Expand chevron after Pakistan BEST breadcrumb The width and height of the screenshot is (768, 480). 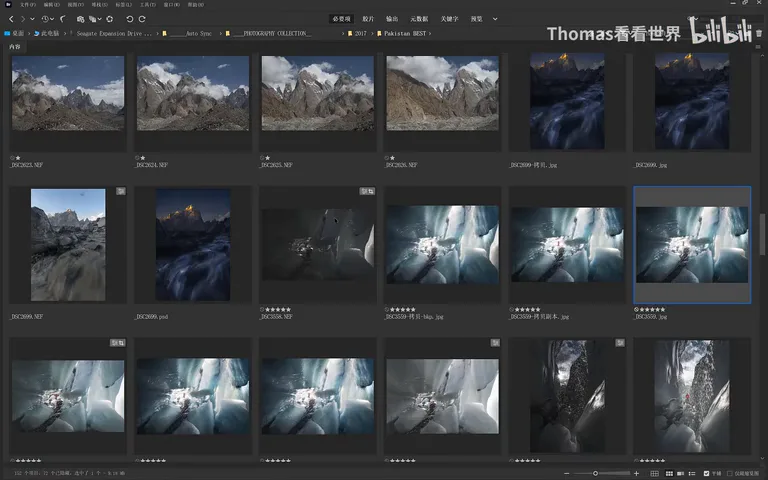[x=430, y=33]
